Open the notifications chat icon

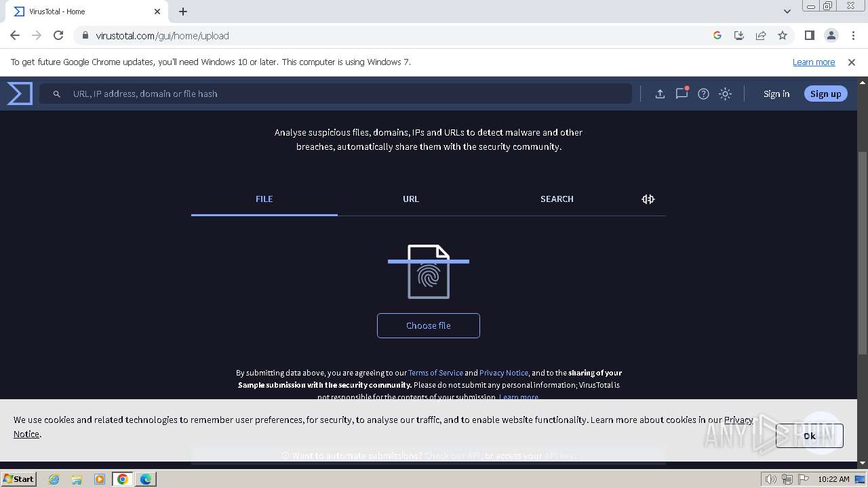(x=682, y=94)
